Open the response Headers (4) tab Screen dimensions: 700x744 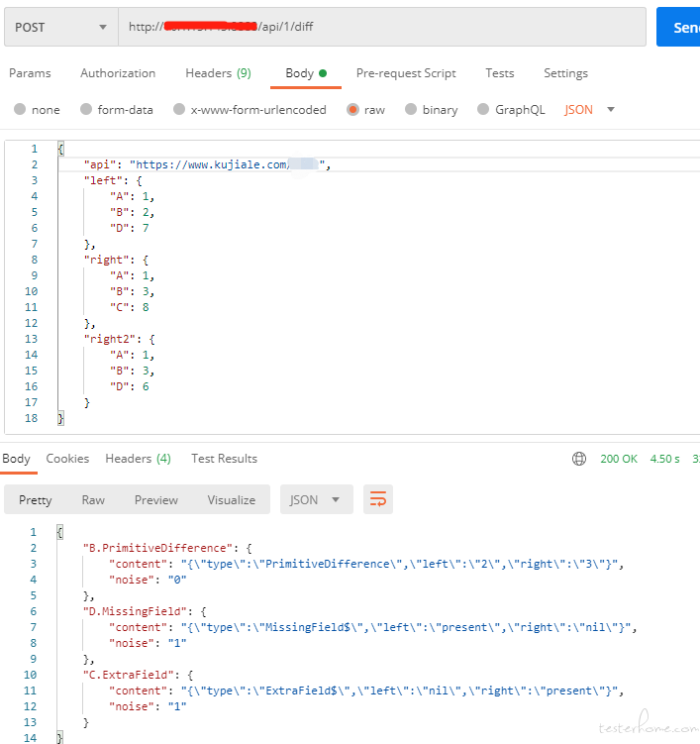click(x=138, y=459)
